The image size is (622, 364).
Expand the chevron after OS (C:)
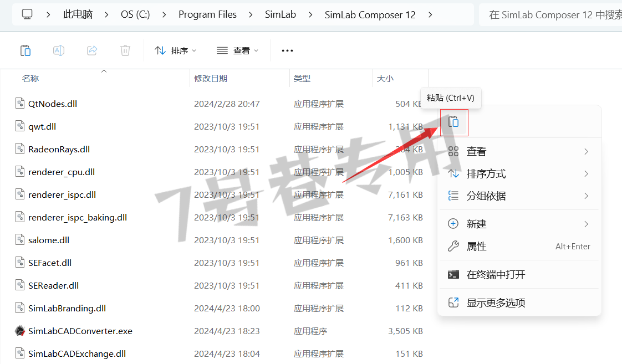click(164, 14)
